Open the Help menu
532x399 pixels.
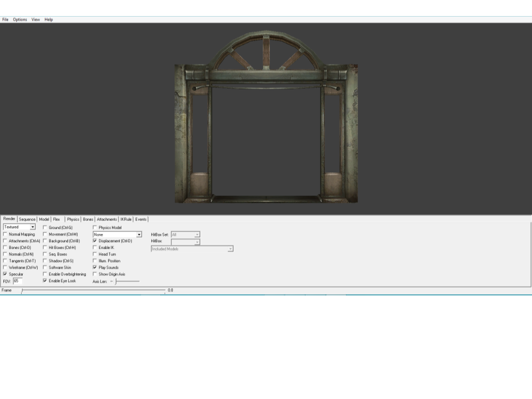tap(49, 19)
